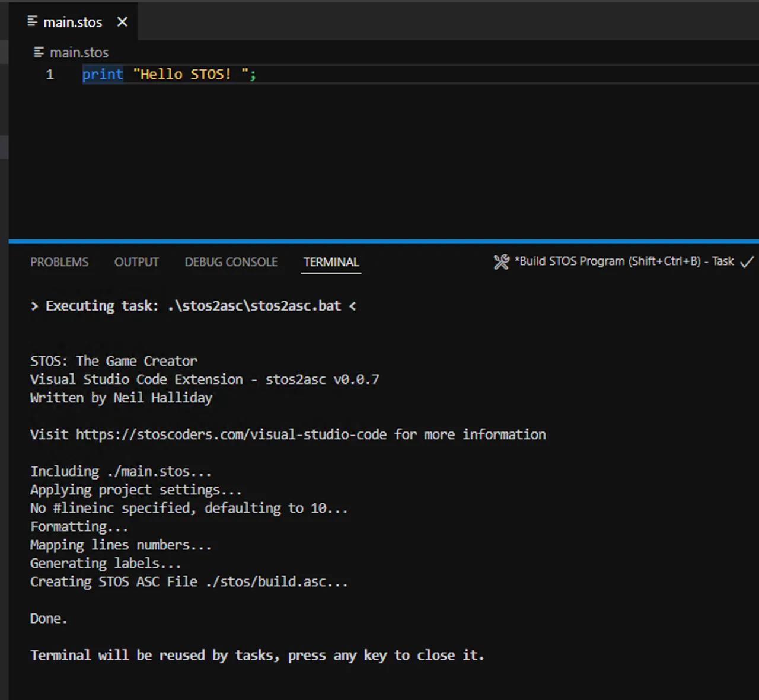Screen dimensions: 759x700
Task: Click the "Creating STOS ASC File" line
Action: click(x=189, y=581)
